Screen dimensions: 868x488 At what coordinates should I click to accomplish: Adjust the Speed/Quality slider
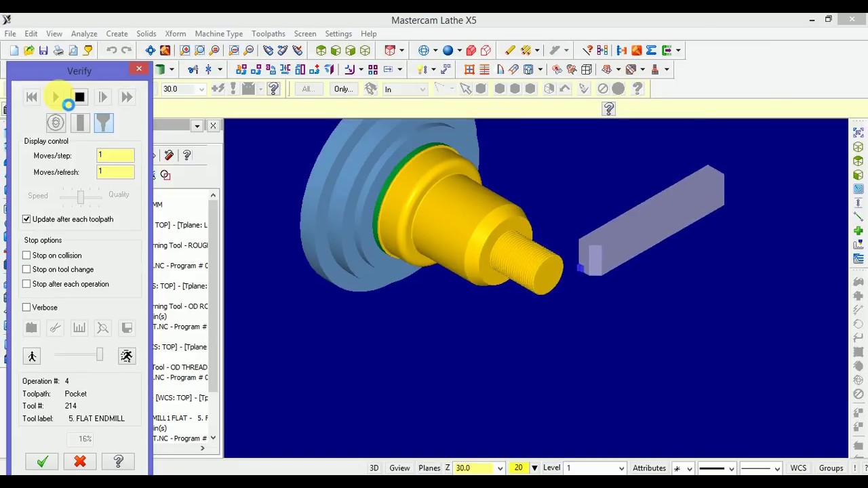coord(81,197)
